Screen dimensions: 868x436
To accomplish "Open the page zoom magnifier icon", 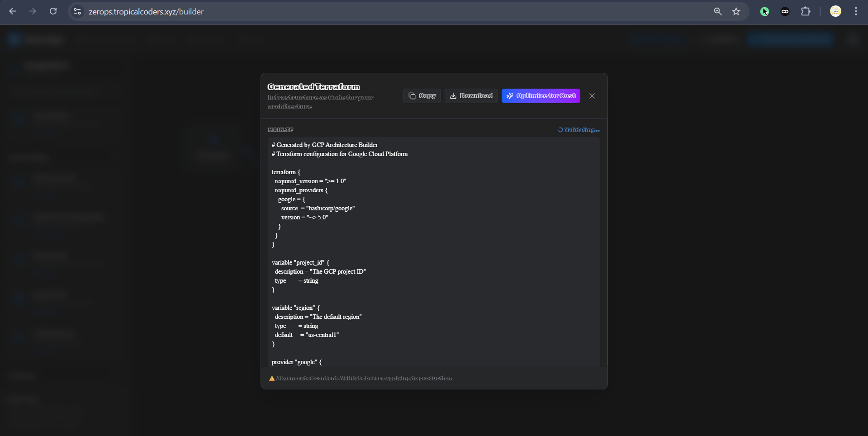I will (717, 11).
